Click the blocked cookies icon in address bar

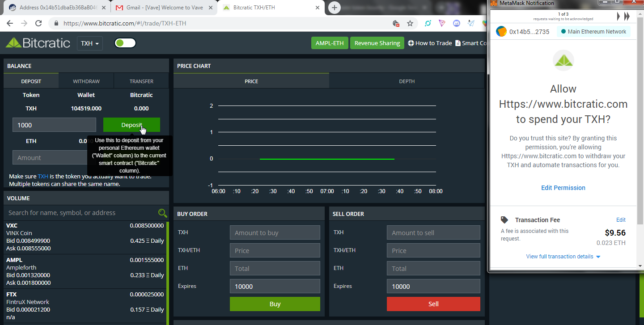click(x=396, y=23)
